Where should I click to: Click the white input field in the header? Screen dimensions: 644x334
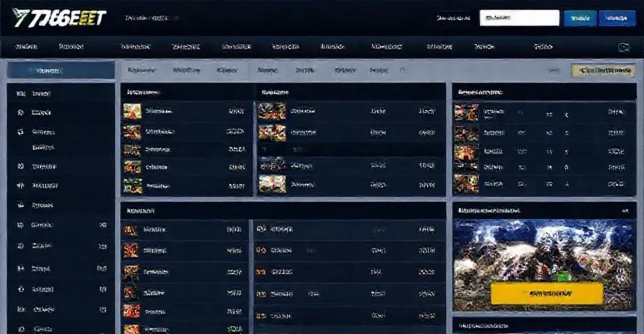(519, 18)
